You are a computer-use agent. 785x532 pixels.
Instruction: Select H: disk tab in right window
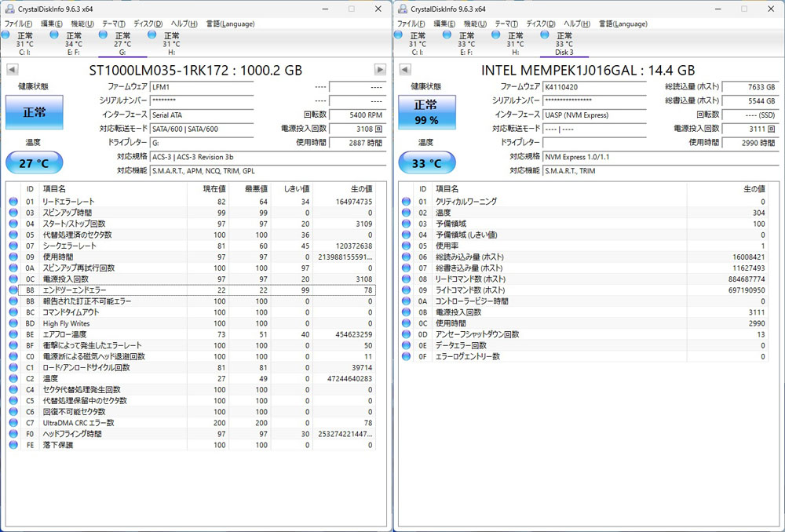pyautogui.click(x=515, y=43)
